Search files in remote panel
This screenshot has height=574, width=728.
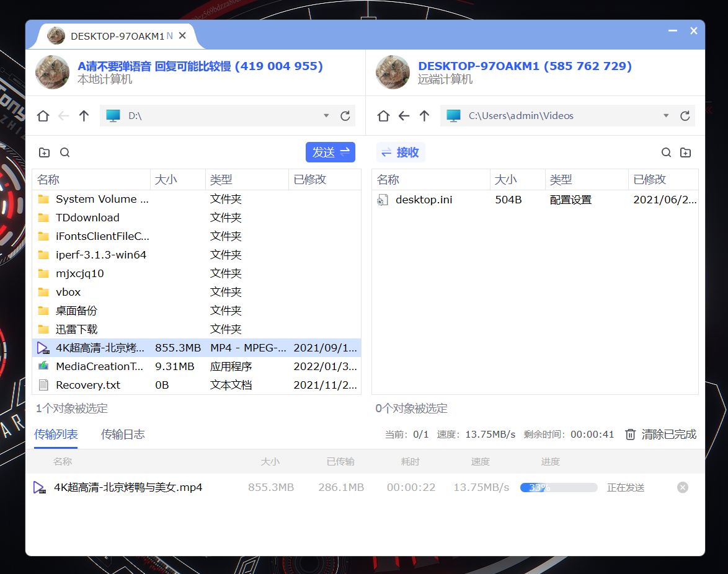tap(666, 152)
